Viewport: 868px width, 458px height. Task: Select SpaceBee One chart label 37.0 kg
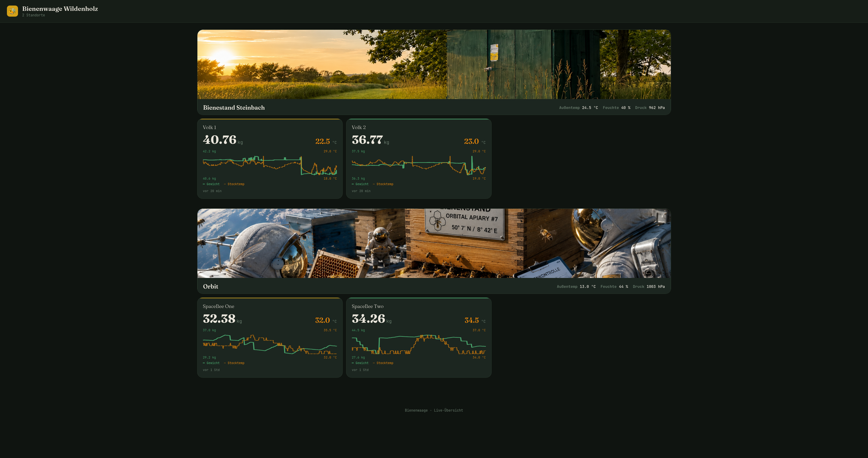pos(209,330)
